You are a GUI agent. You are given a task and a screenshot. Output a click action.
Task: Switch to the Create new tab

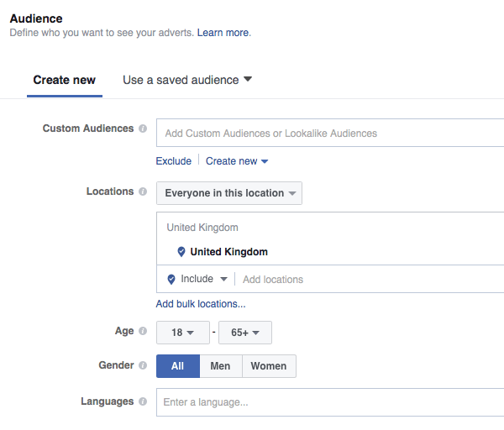(65, 81)
